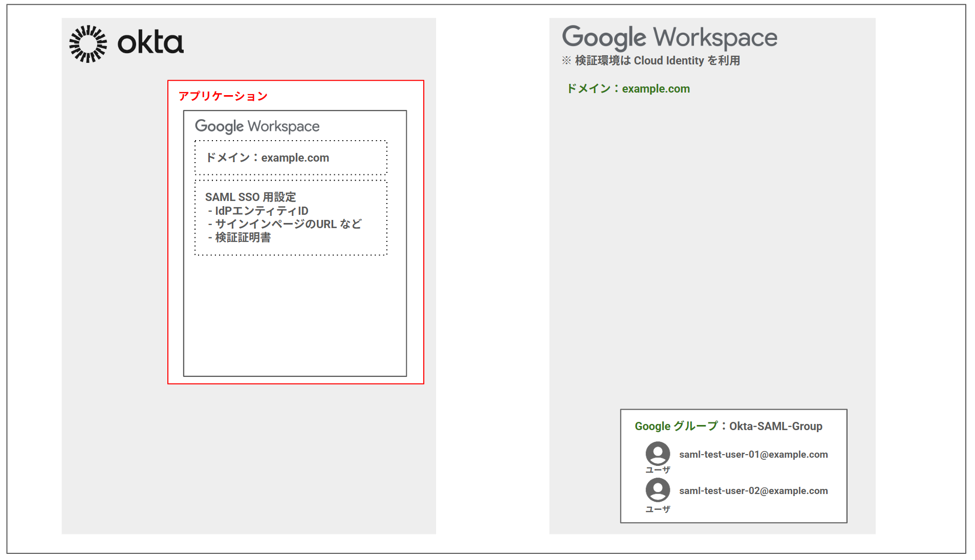Select the green ドメイン：example.com heading text

click(628, 88)
